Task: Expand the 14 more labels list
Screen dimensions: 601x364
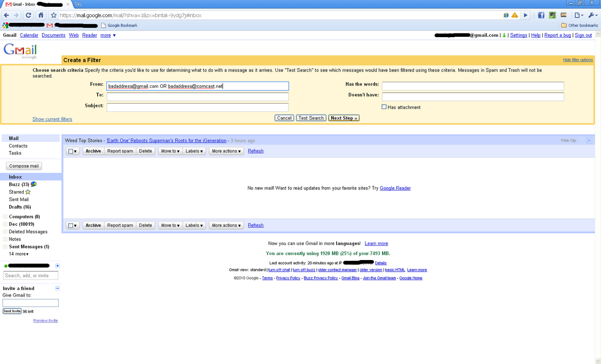Action: click(x=19, y=254)
